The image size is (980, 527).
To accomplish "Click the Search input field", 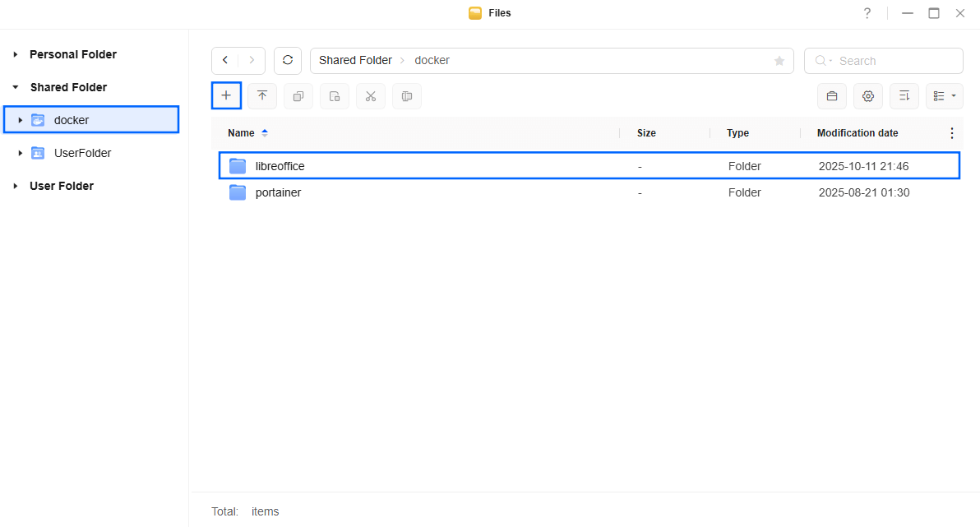I will [x=892, y=61].
